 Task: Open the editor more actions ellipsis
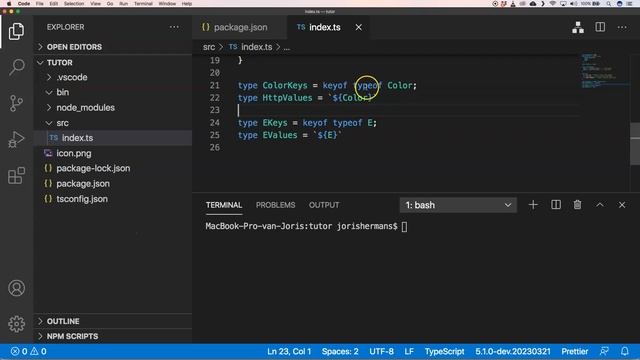click(x=622, y=27)
